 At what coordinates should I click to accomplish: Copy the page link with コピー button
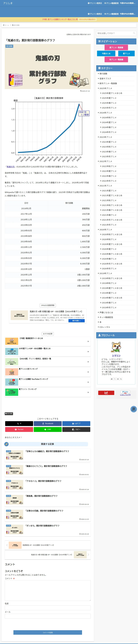(x=76, y=430)
